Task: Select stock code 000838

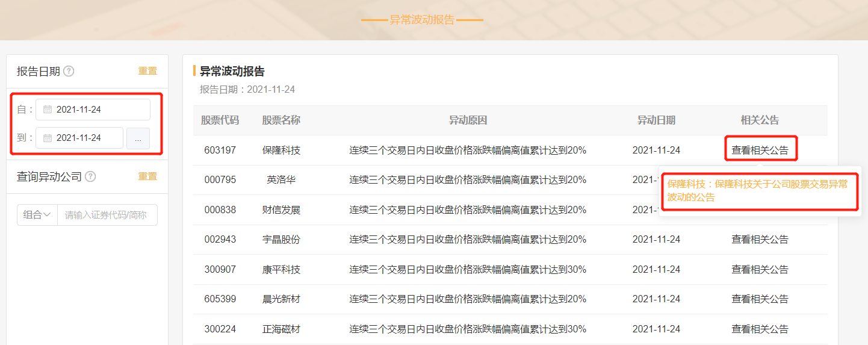Action: tap(220, 210)
